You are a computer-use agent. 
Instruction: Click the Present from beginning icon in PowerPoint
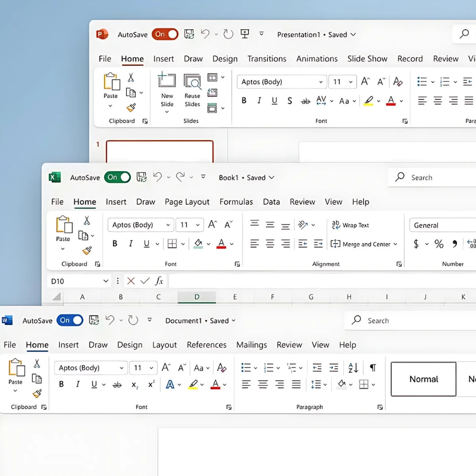(245, 34)
